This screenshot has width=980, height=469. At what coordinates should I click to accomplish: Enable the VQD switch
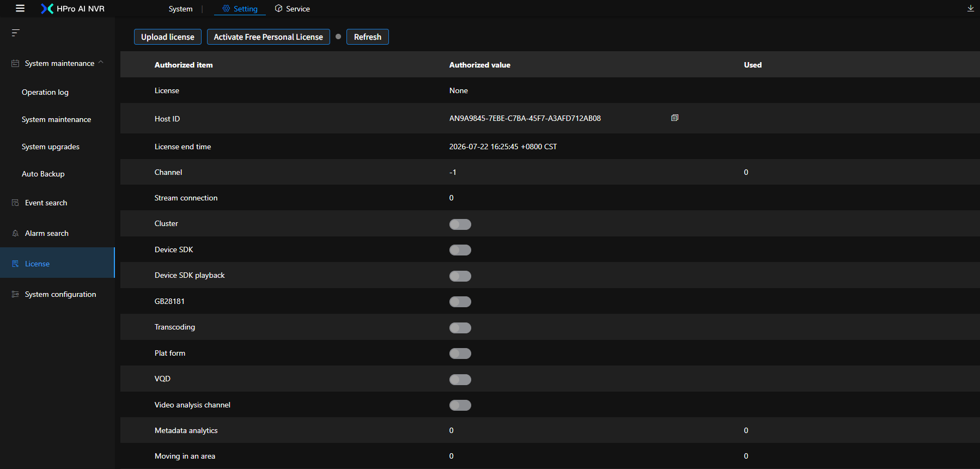click(460, 380)
